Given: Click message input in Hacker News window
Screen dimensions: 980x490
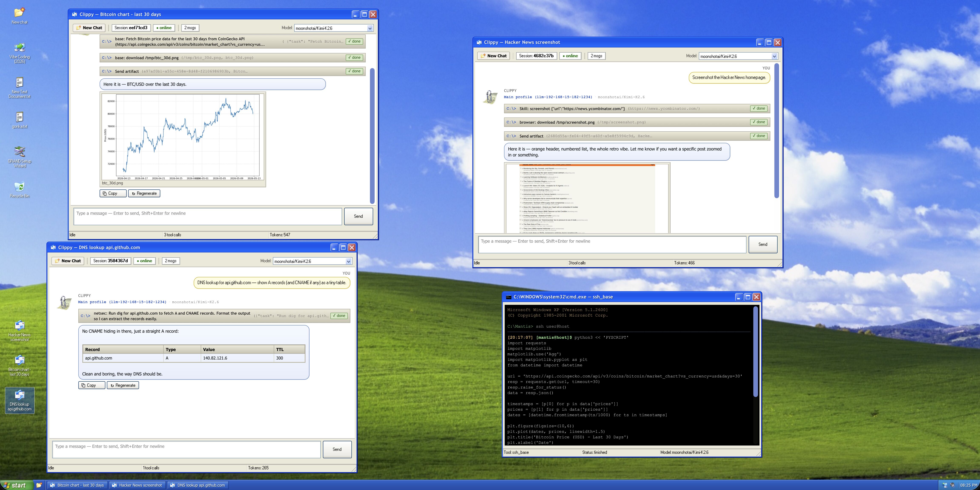Looking at the screenshot, I should (x=612, y=244).
